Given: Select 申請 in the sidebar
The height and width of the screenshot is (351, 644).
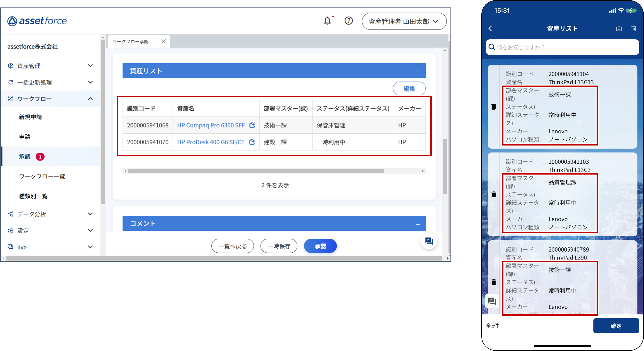Looking at the screenshot, I should (x=25, y=137).
